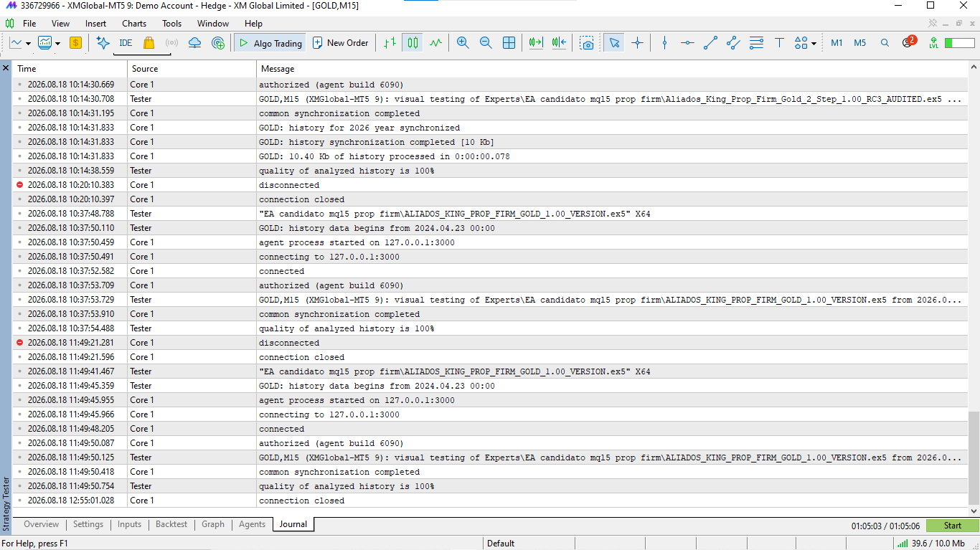Switch to the Agents tab
Screen dimensions: 980x550
tap(253, 524)
